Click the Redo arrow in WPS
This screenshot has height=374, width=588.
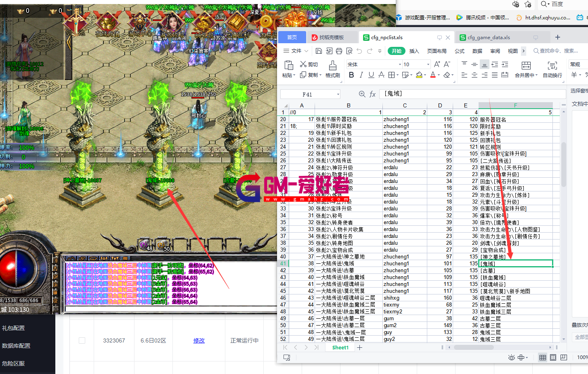370,51
